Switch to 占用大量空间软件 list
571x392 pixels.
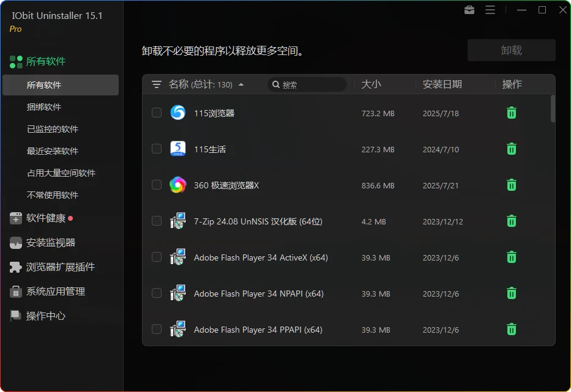tap(61, 173)
